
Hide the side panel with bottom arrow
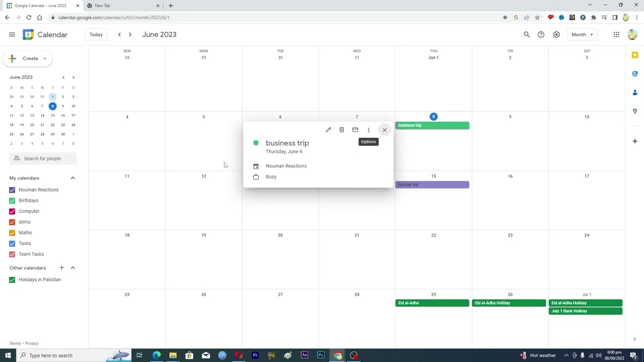[x=634, y=339]
